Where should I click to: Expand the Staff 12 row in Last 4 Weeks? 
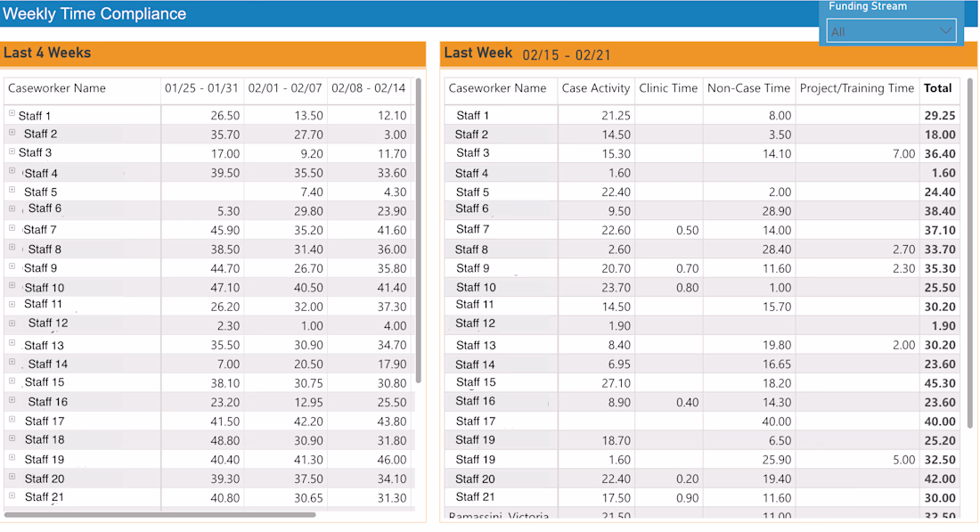click(x=12, y=323)
